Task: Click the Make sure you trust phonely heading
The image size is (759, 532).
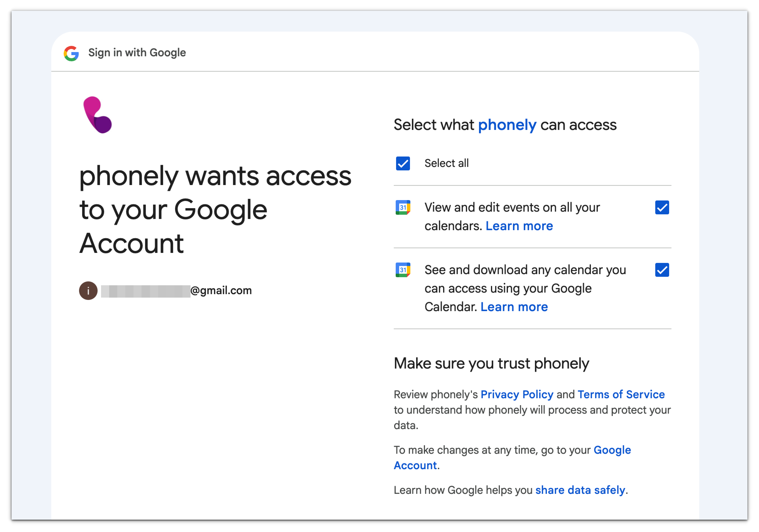Action: coord(491,363)
